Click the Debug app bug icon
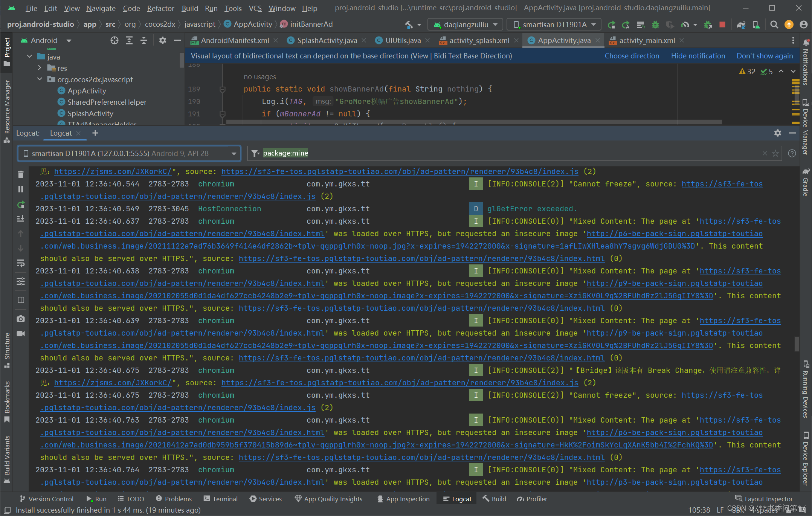 coord(655,24)
